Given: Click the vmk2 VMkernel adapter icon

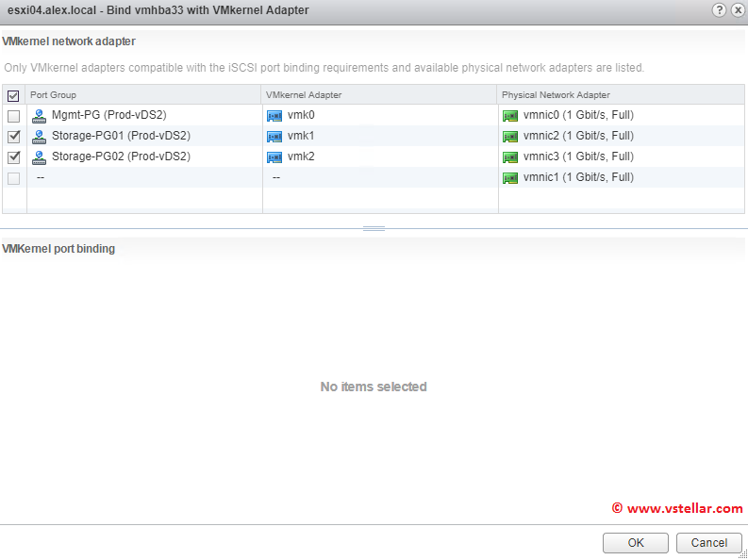Looking at the screenshot, I should pos(274,157).
